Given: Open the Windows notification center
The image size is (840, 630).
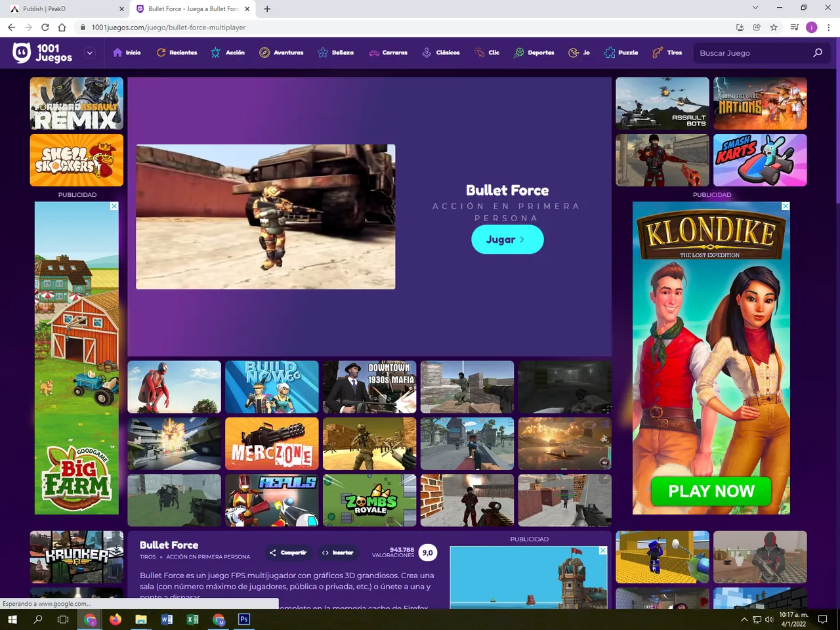Looking at the screenshot, I should pyautogui.click(x=823, y=619).
